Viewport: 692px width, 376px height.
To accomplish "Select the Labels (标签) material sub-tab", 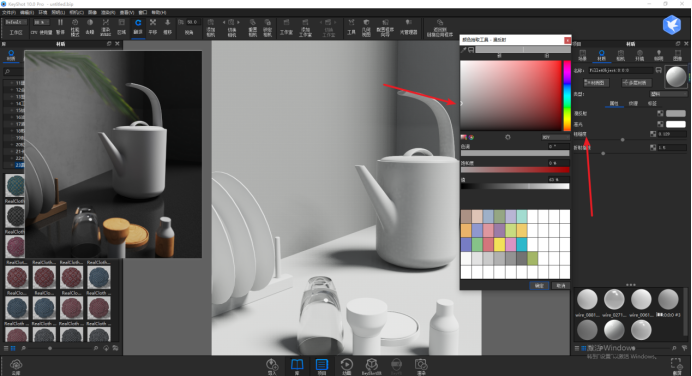I will click(x=652, y=103).
